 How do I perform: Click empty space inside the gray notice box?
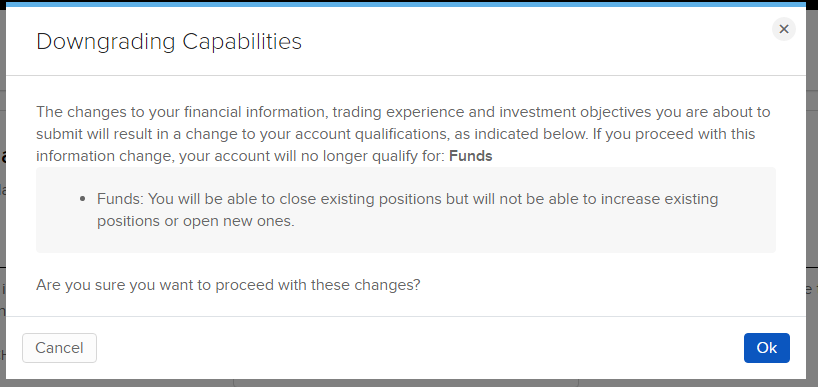(522, 237)
